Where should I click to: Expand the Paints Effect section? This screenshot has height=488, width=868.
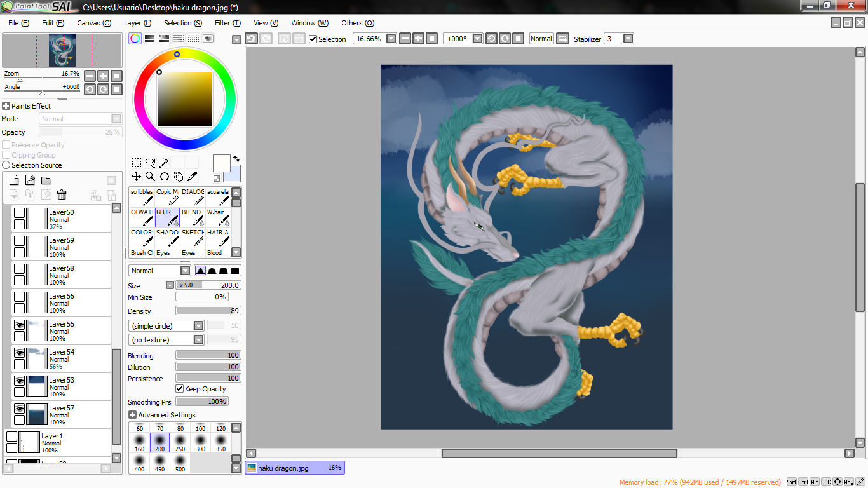(6, 106)
